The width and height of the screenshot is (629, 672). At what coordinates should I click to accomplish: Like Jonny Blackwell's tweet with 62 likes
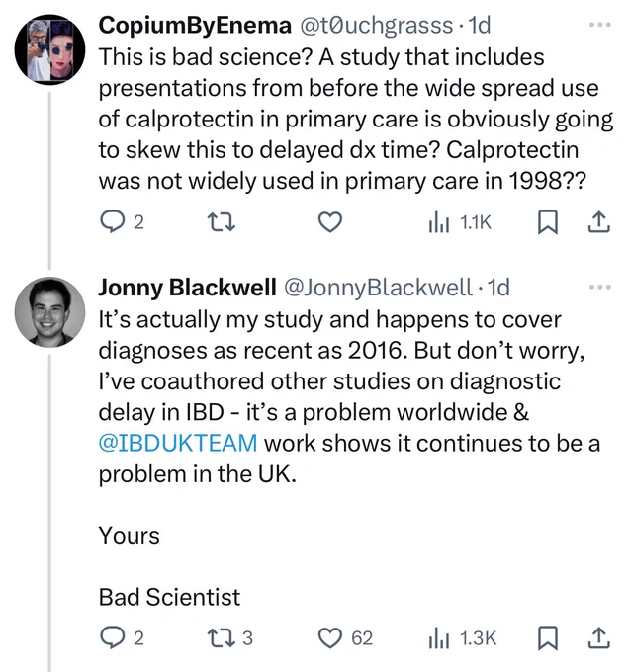coord(345,637)
